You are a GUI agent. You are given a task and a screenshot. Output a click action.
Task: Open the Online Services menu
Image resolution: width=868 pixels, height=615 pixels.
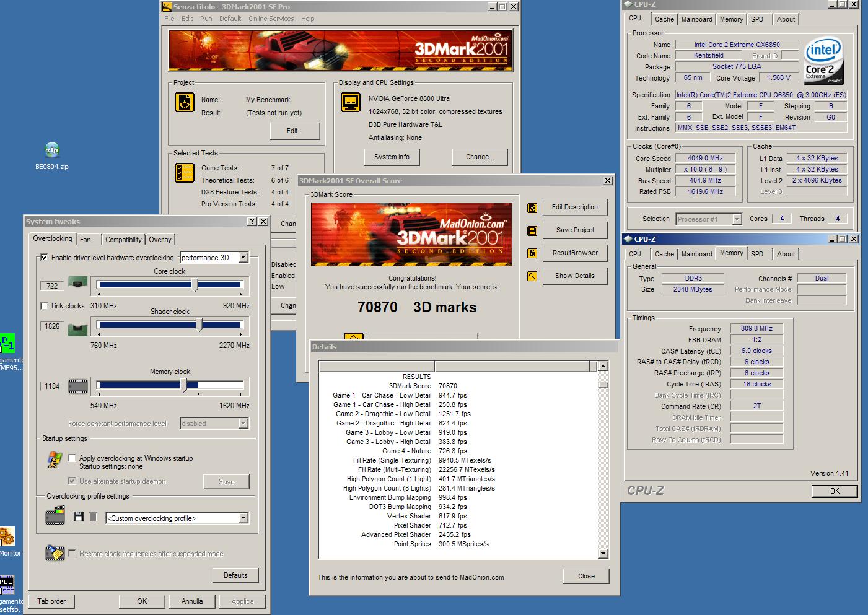(271, 19)
